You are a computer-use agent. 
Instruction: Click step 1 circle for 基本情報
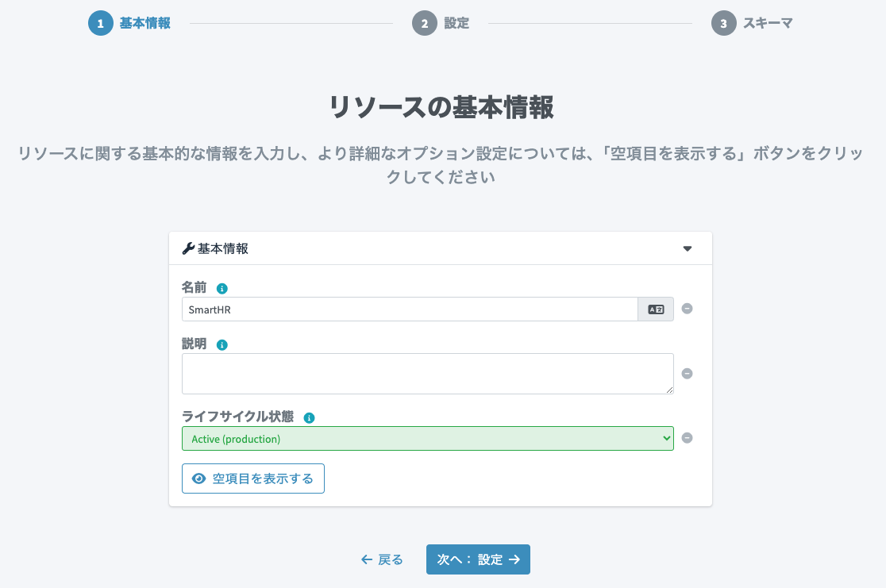coord(101,23)
